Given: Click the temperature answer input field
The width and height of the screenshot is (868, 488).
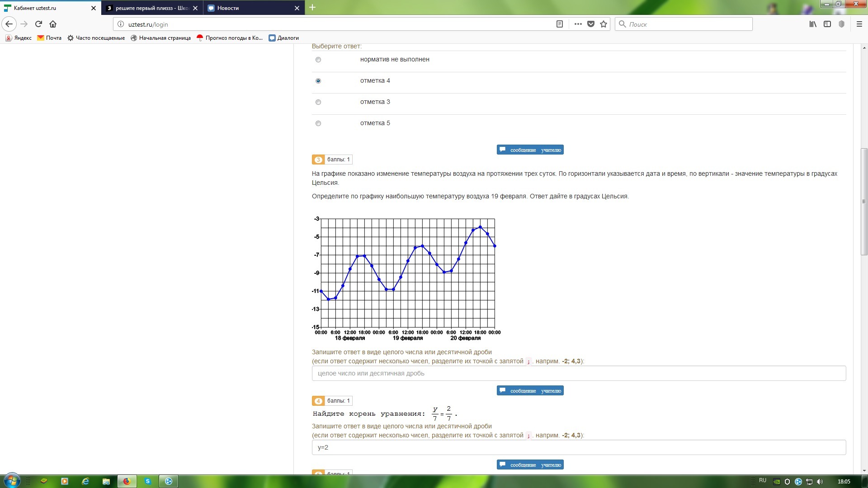Looking at the screenshot, I should (578, 373).
